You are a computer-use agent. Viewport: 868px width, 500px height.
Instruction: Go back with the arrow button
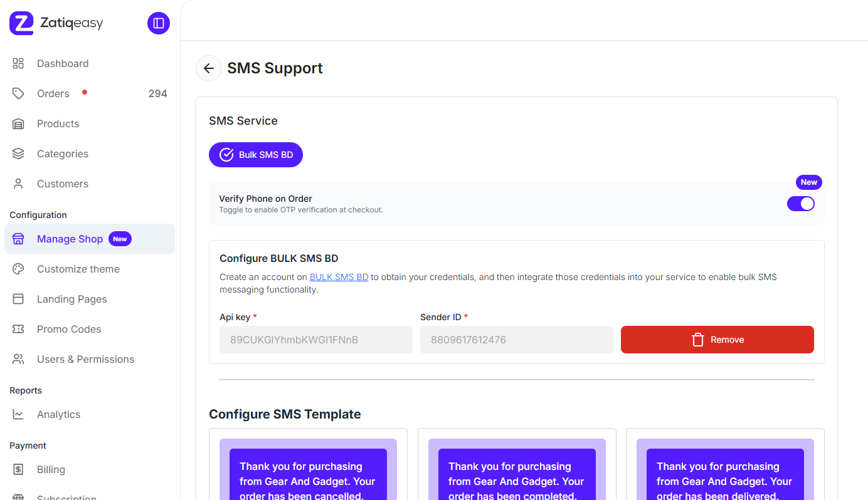[x=209, y=68]
